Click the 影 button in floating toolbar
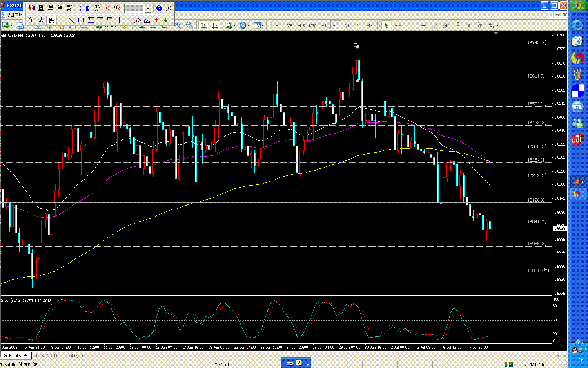Screen dimensions: 588x368 point(69,8)
